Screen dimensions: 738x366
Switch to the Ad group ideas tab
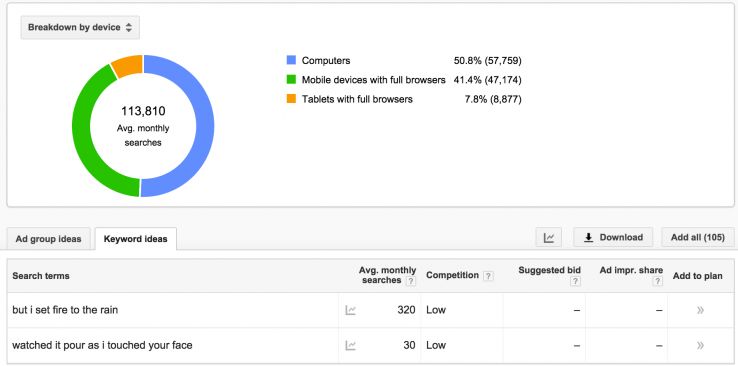tap(48, 239)
